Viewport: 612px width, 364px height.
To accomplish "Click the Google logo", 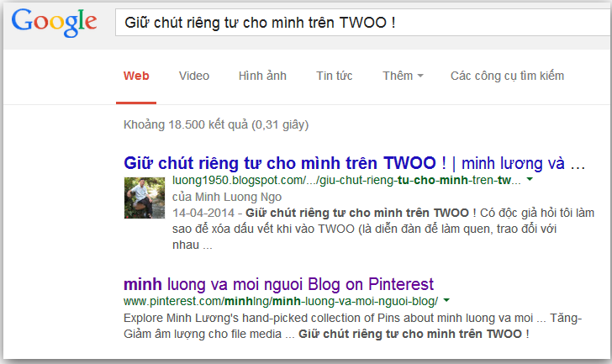I will pyautogui.click(x=54, y=22).
